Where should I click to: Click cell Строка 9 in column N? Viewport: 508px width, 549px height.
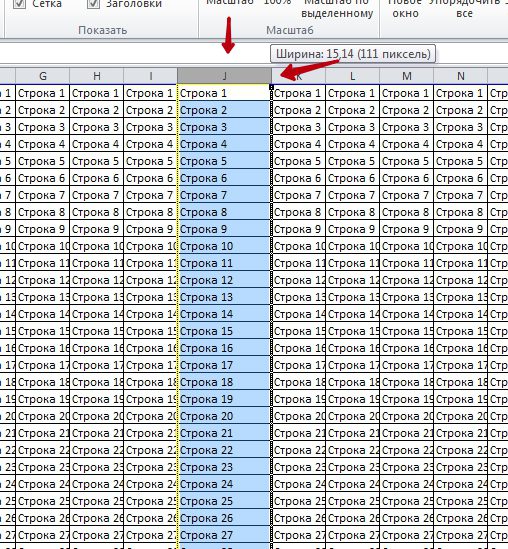point(460,229)
